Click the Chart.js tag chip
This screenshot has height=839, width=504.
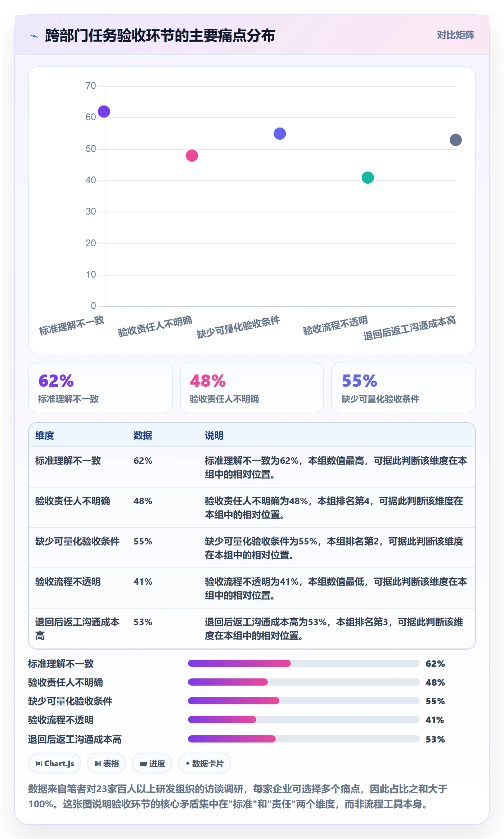point(55,763)
